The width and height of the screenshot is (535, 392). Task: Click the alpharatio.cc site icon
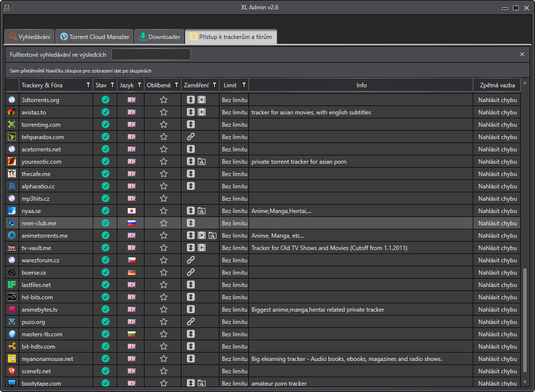[12, 186]
